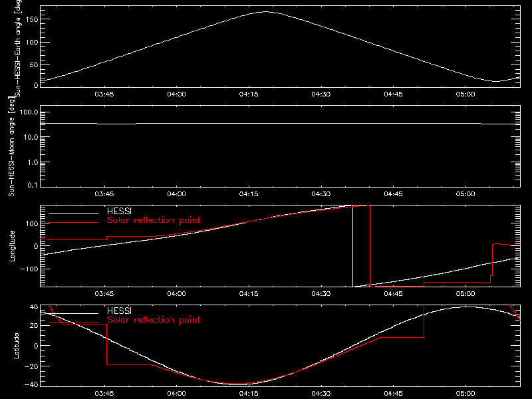Image resolution: width=532 pixels, height=399 pixels.
Task: Click '05:00' under the Earth angle plot
Action: pos(465,94)
